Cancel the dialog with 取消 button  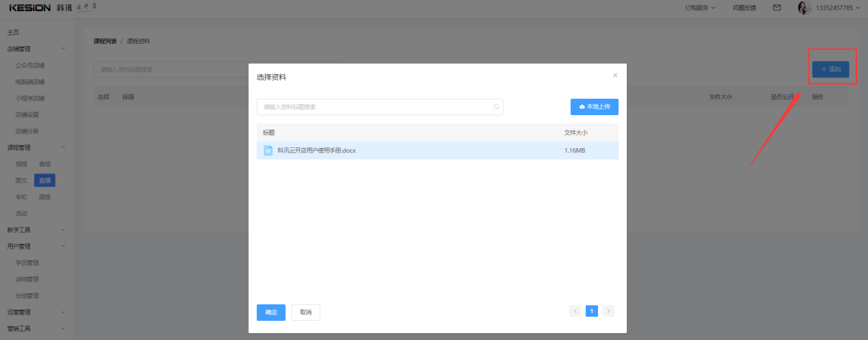pos(306,313)
